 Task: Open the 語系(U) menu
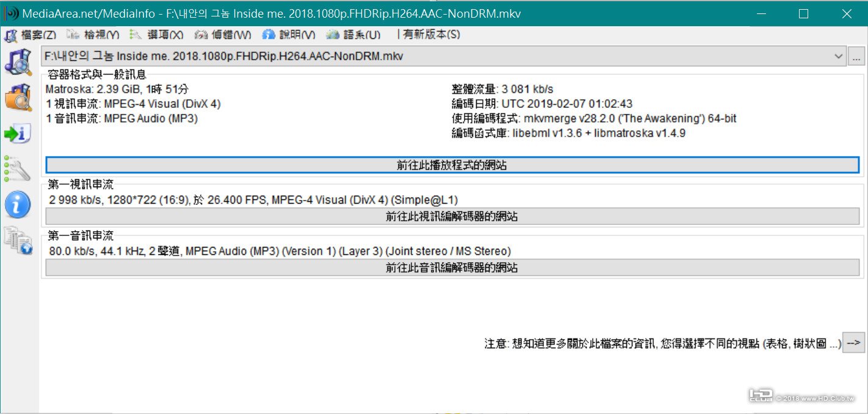click(353, 35)
